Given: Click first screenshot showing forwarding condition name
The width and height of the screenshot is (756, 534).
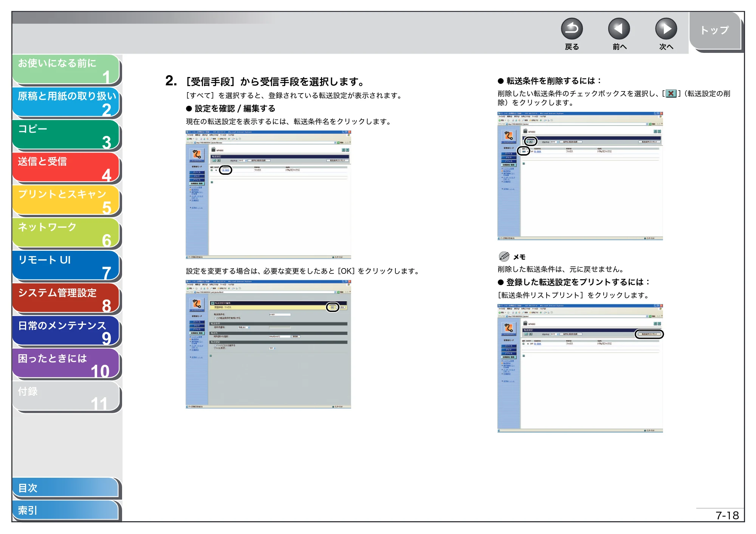Looking at the screenshot, I should point(268,194).
